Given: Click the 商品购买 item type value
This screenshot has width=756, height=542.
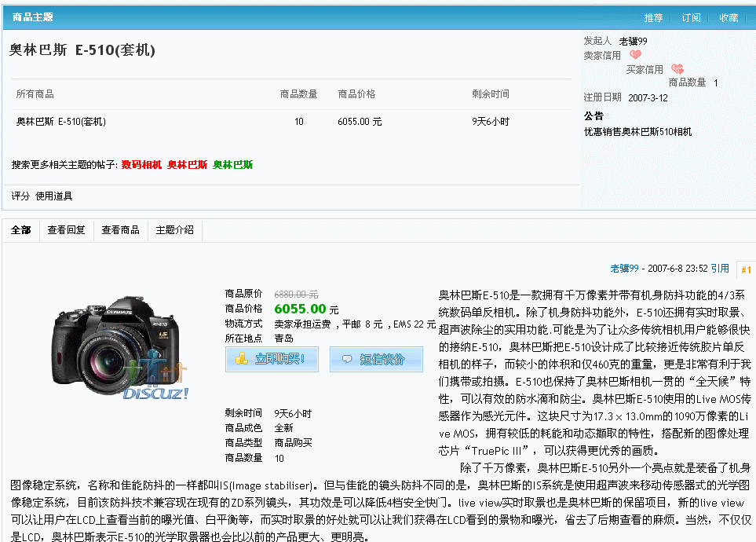Looking at the screenshot, I should pyautogui.click(x=293, y=443).
